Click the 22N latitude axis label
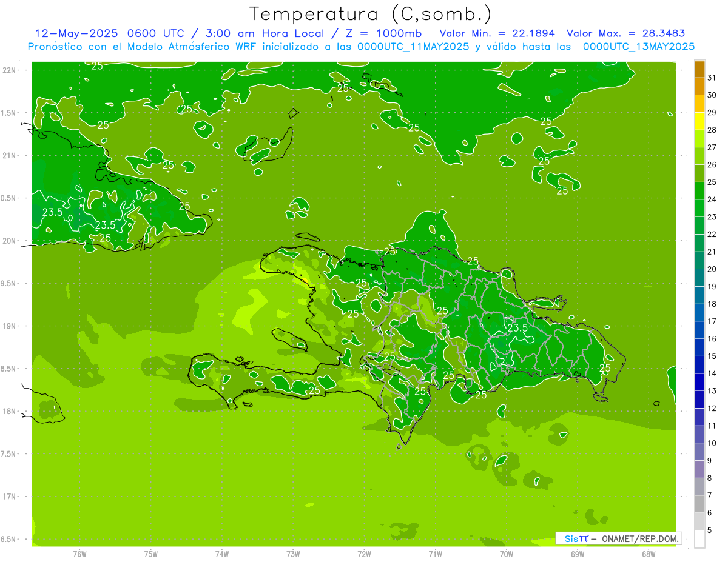This screenshot has height=562, width=728. (9, 70)
